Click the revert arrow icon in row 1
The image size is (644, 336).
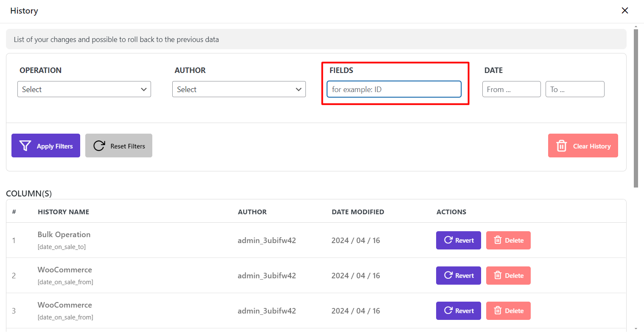[448, 240]
